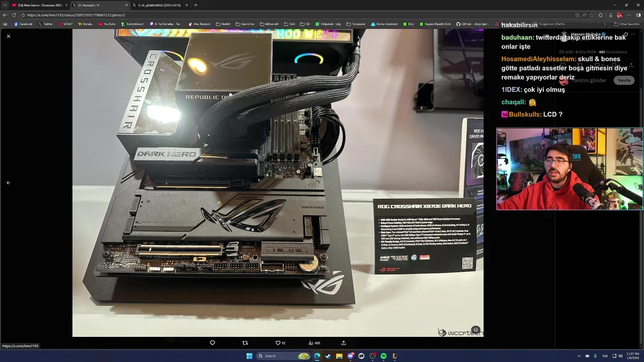Open Spotify from taskbar

tap(383, 356)
